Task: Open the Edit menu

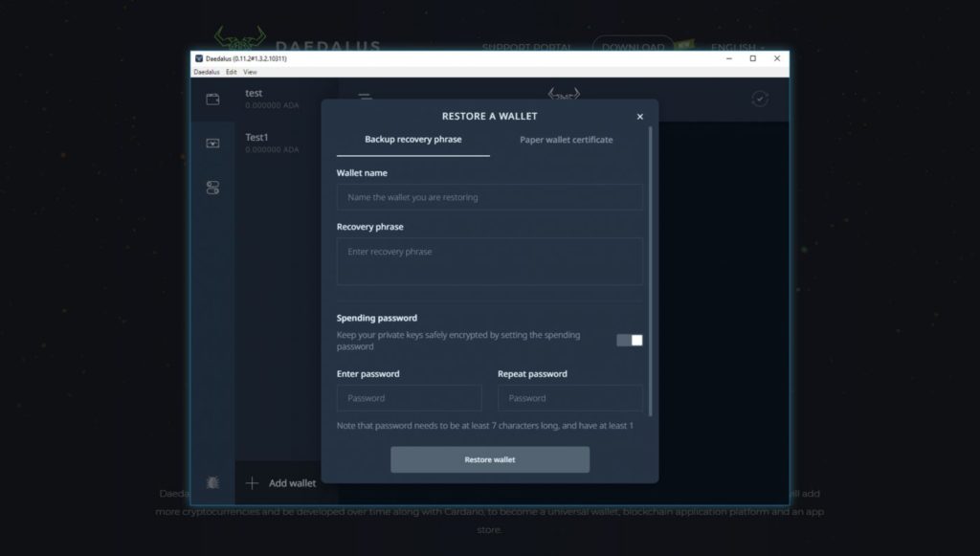Action: [x=232, y=73]
